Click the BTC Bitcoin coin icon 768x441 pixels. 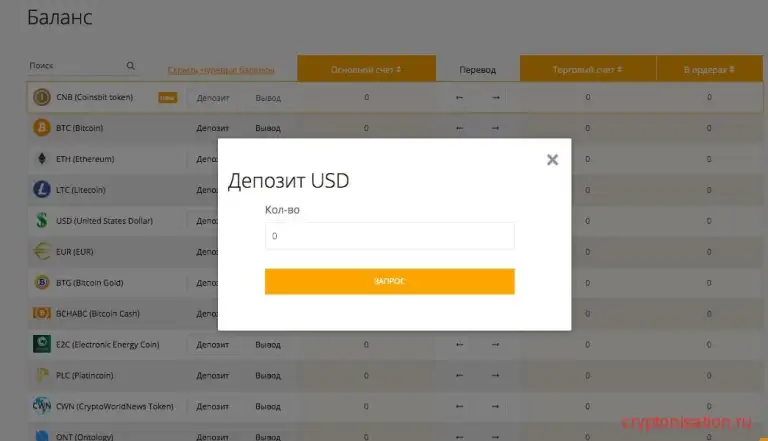point(42,128)
